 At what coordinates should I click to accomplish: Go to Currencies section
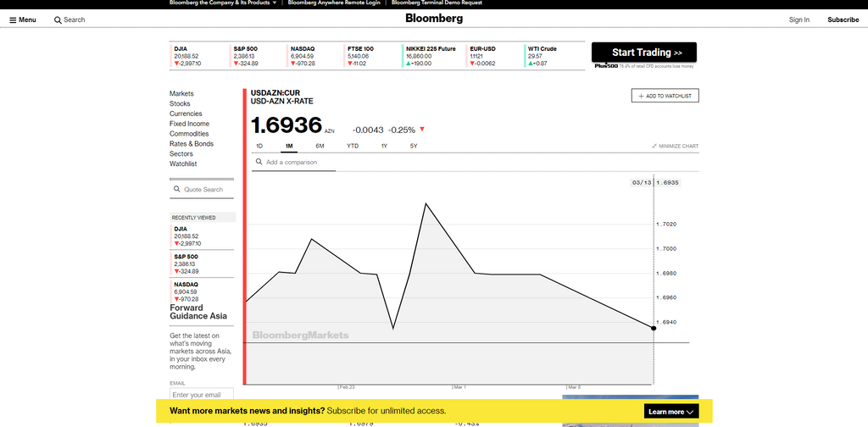tap(186, 114)
